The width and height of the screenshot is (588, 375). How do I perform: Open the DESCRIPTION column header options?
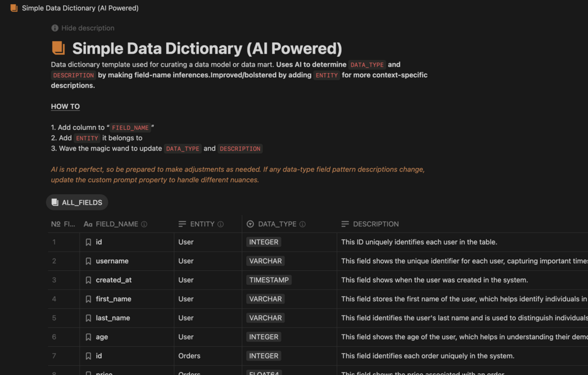tap(376, 224)
